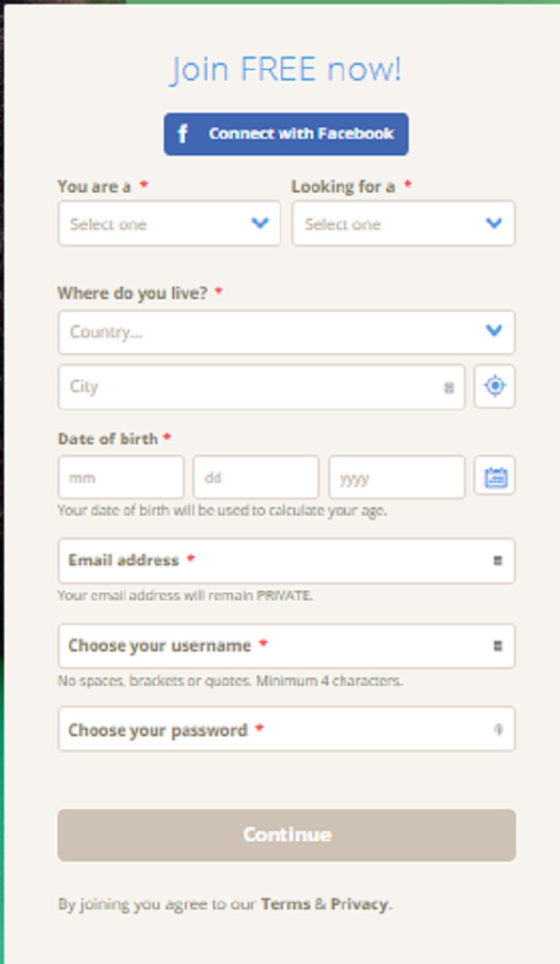
Task: Expand the Country... dropdown list
Action: (x=287, y=331)
